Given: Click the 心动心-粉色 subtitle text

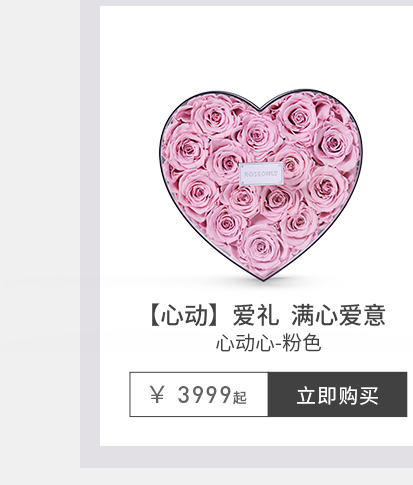Looking at the screenshot, I should (269, 343).
